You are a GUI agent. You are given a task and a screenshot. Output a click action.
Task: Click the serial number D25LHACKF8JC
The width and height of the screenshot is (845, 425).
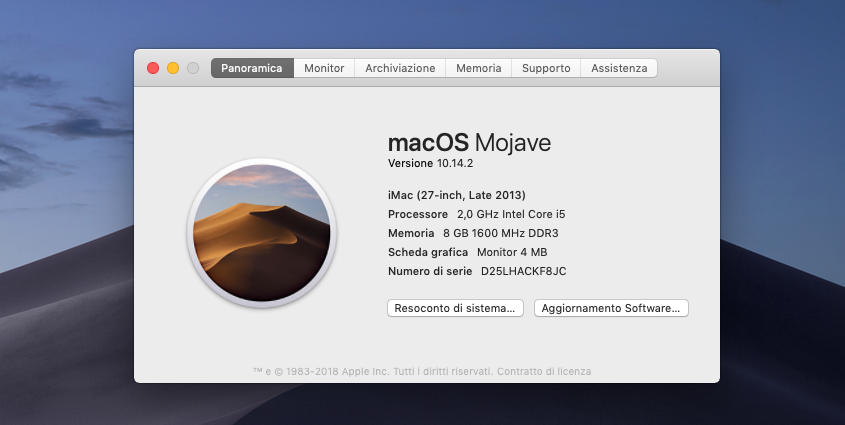[x=523, y=271]
